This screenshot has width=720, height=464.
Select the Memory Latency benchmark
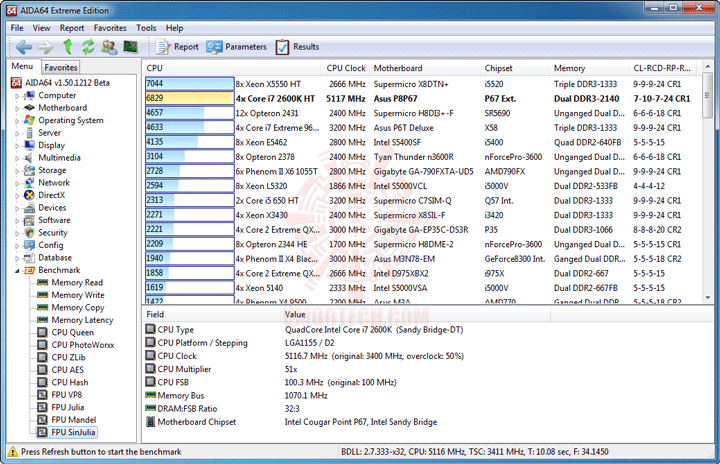point(82,320)
